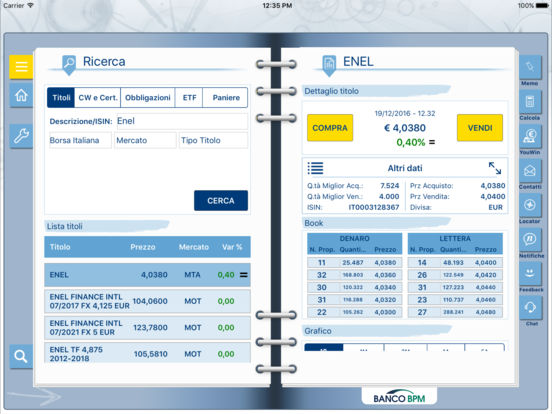Click the Divisa value EUR

495,207
